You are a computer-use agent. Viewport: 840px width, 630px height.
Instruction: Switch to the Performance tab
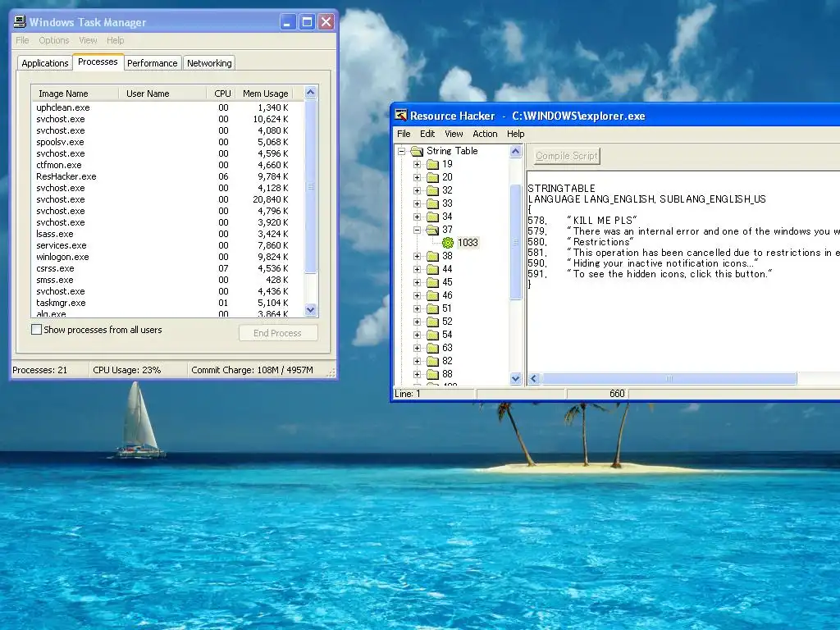pyautogui.click(x=152, y=63)
